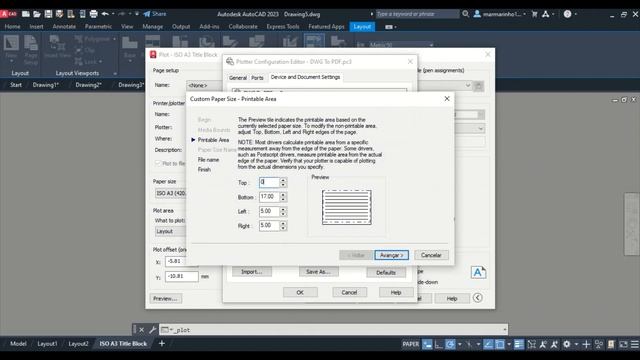Click Preview button in Plot dialog
This screenshot has width=640, height=360.
point(165,298)
